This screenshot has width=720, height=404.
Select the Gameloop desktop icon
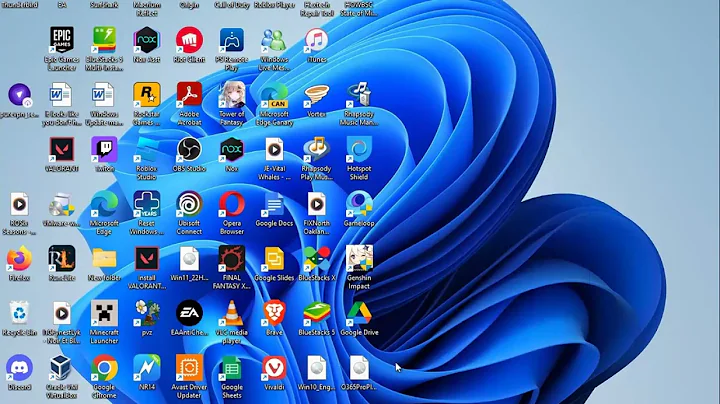click(359, 204)
